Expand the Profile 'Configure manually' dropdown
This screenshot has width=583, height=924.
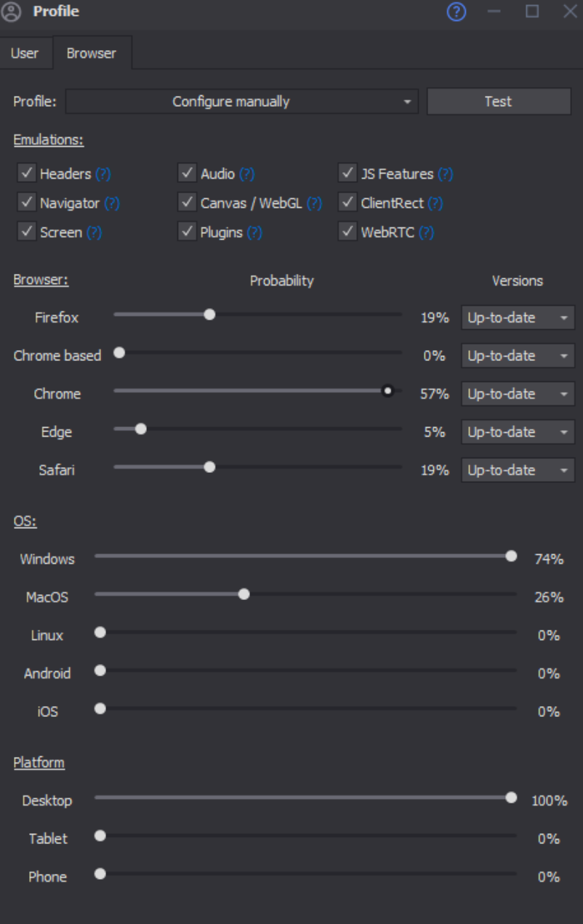coord(242,102)
